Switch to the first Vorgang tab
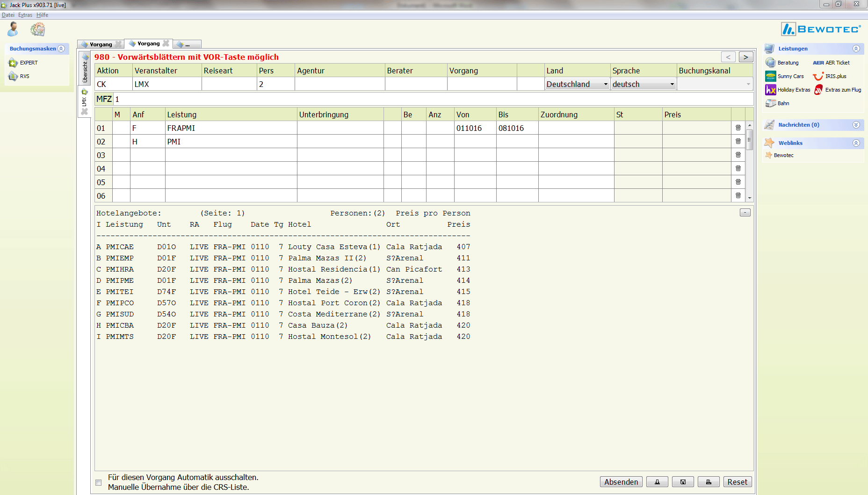 [x=101, y=44]
